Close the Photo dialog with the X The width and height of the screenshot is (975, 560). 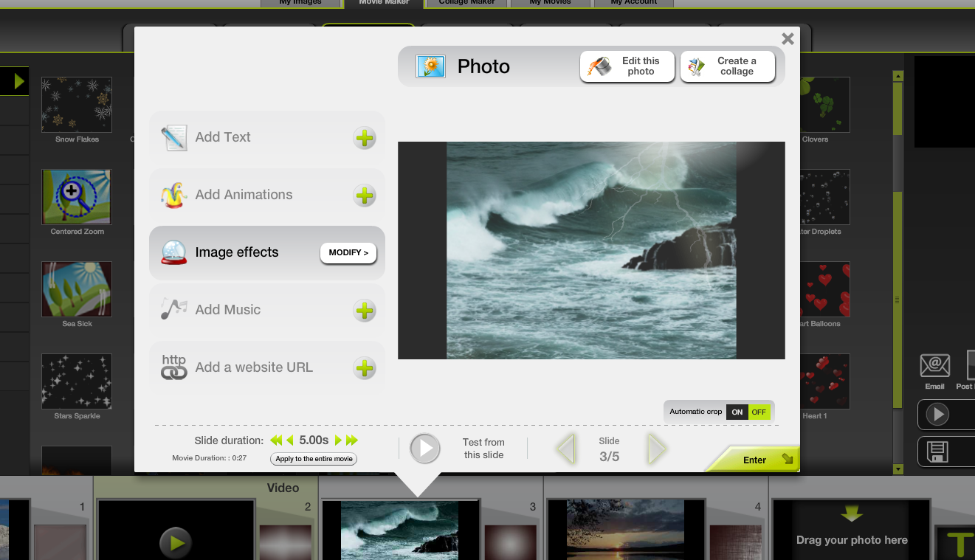click(788, 39)
